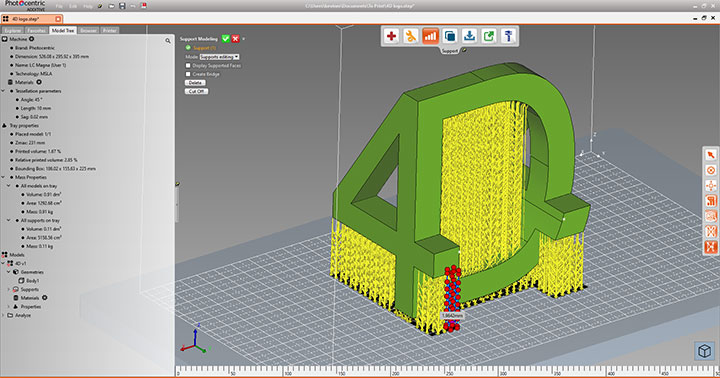The width and height of the screenshot is (720, 378).
Task: Click the gear next to Machine
Action: point(32,39)
